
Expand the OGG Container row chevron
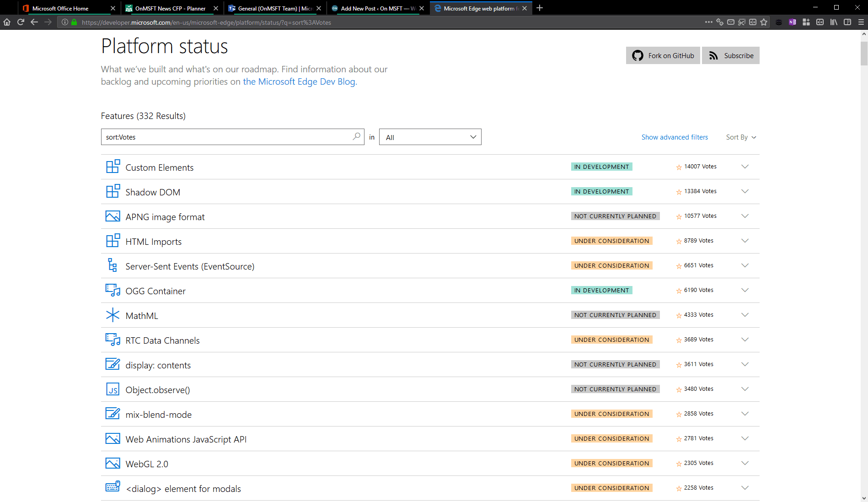[745, 290]
